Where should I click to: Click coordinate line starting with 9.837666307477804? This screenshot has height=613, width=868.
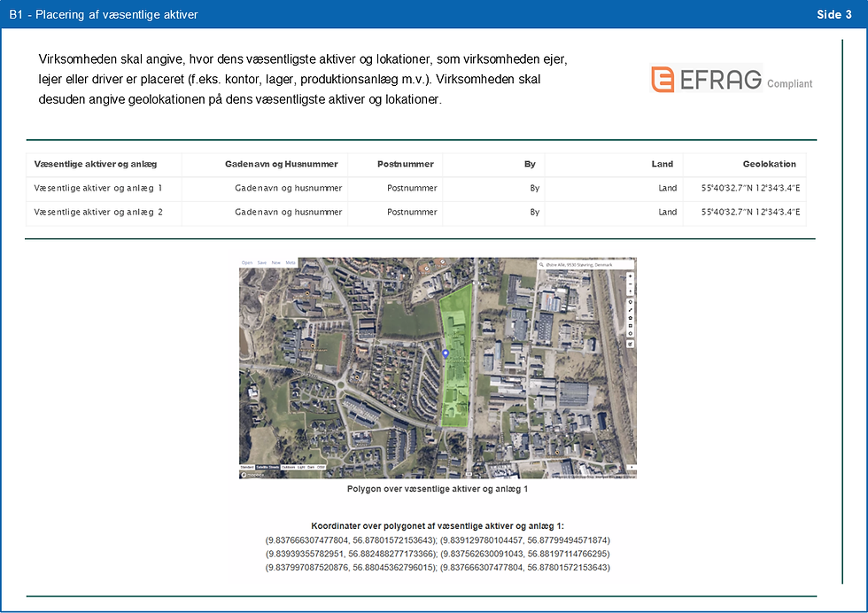(x=438, y=539)
